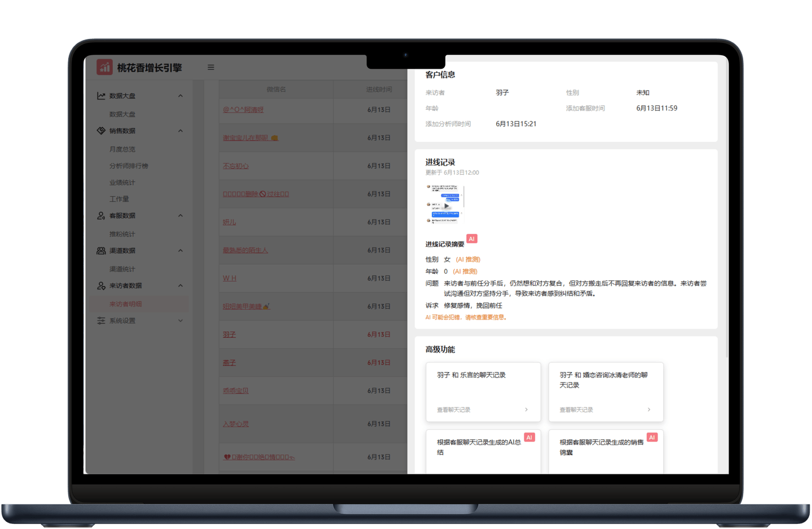812x529 pixels.
Task: Open the visitor link starting with broken heart
Action: [259, 457]
